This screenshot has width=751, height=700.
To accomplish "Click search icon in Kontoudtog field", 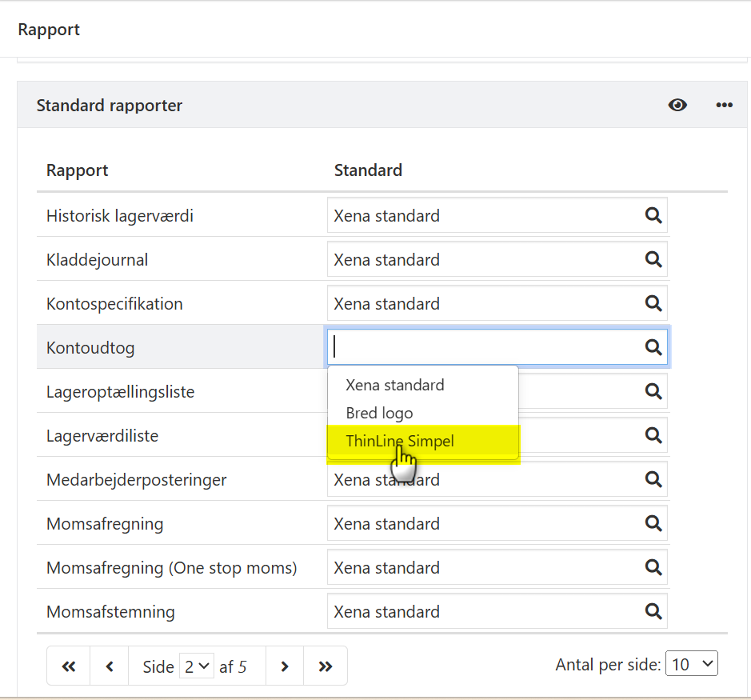I will [653, 347].
